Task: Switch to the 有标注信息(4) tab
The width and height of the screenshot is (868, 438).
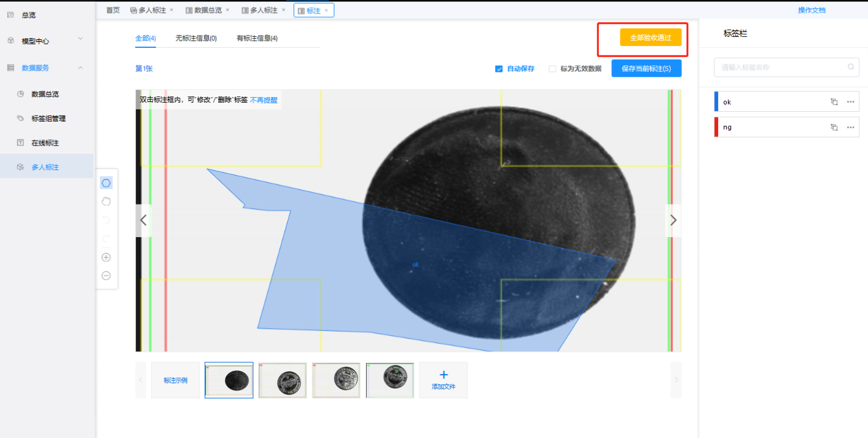Action: [257, 38]
